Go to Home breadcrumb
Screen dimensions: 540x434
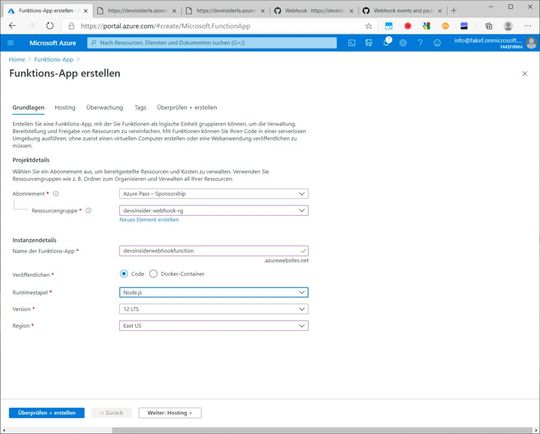coord(17,60)
